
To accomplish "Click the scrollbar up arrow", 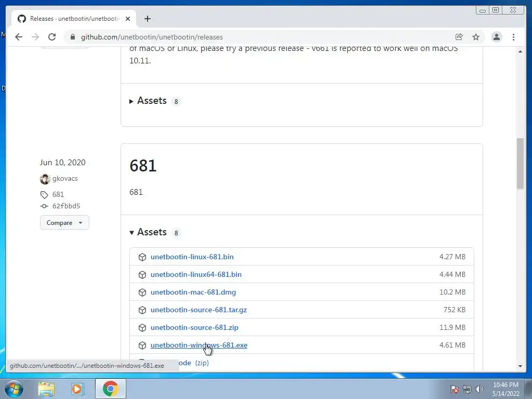I will click(520, 51).
